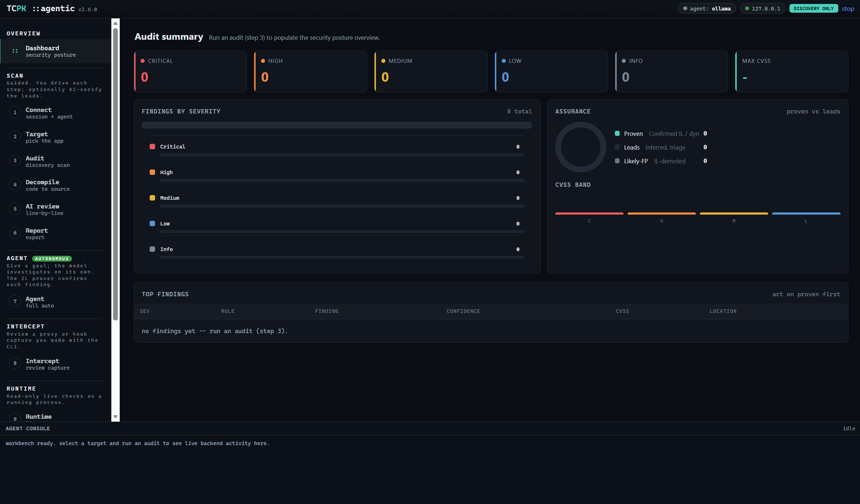Screen dimensions: 860x504
Task: Click the findings total progress bar
Action: click(337, 125)
